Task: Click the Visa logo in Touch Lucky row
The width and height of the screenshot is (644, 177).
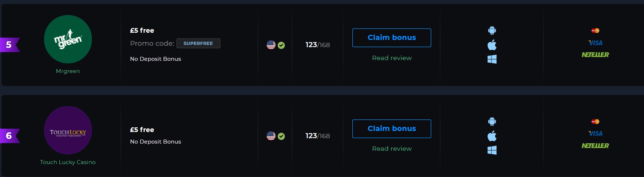Action: click(595, 133)
